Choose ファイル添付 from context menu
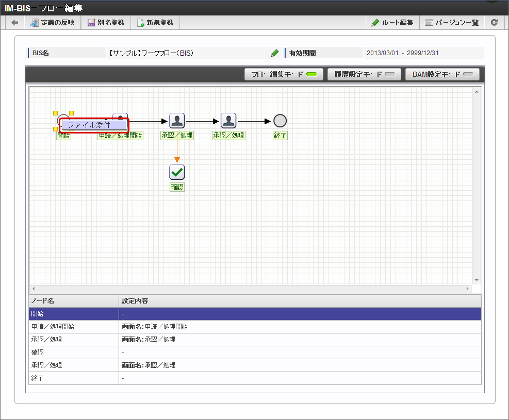Image resolution: width=509 pixels, height=420 pixels. pos(93,125)
